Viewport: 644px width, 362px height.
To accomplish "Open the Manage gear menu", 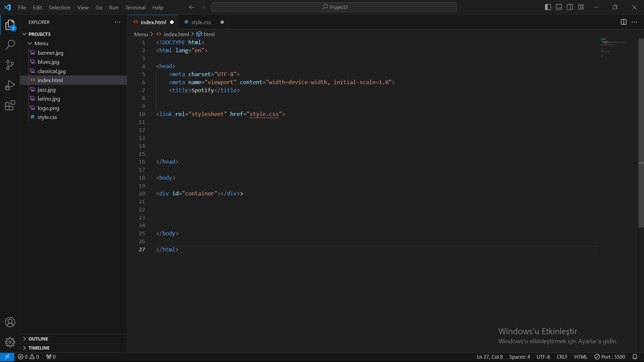I will point(10,342).
